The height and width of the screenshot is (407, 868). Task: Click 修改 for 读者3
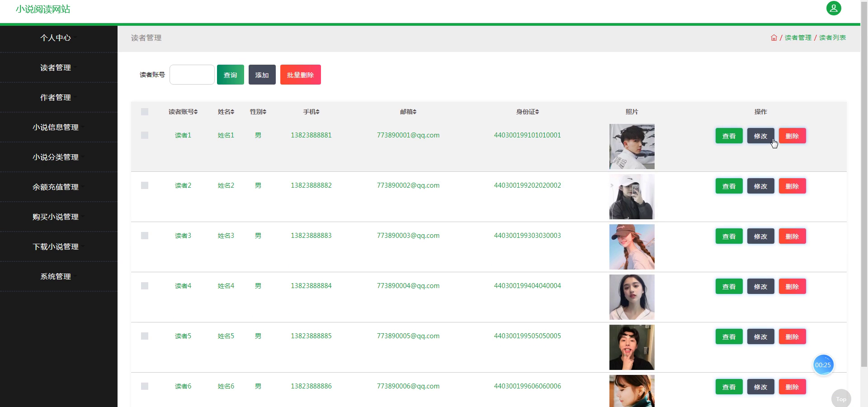click(761, 236)
